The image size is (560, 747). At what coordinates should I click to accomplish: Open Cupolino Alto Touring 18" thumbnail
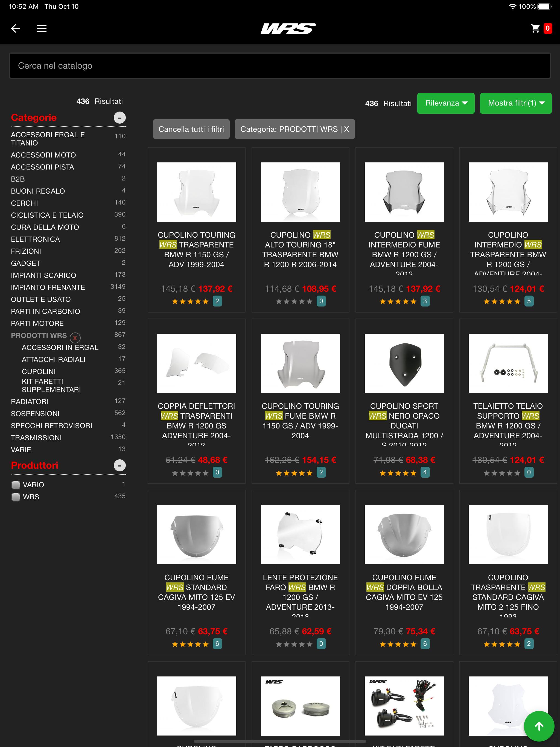(300, 192)
